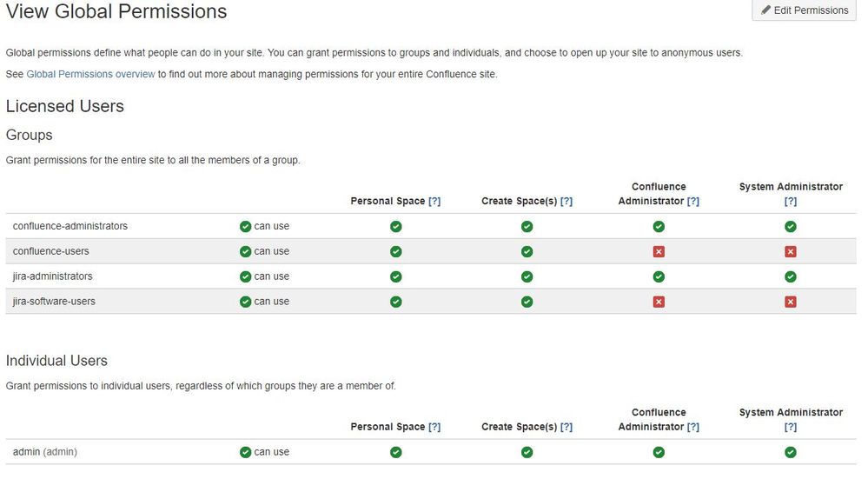Open Personal Space help [?] in Individual Users table
The image size is (868, 479).
coord(434,427)
